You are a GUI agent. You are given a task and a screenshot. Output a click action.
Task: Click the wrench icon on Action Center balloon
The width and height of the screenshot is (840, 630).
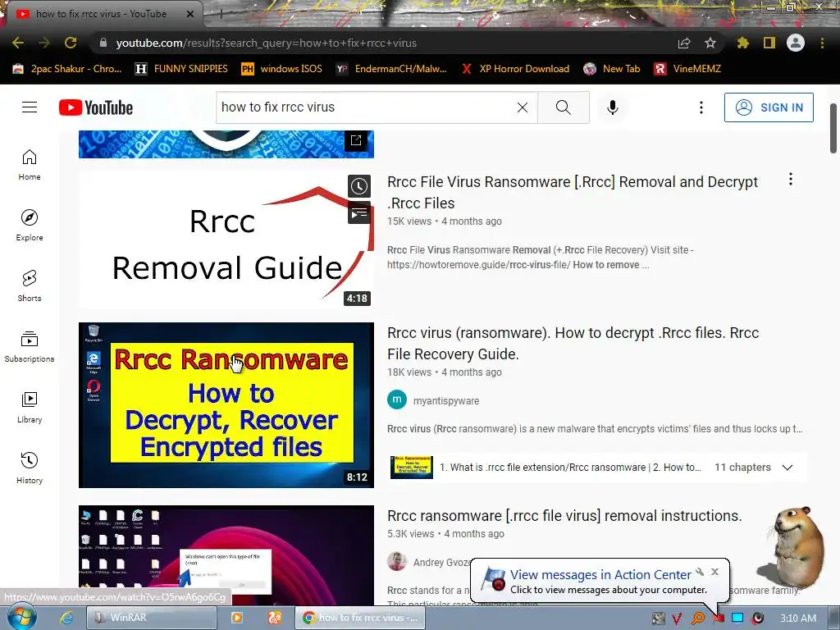tap(700, 572)
